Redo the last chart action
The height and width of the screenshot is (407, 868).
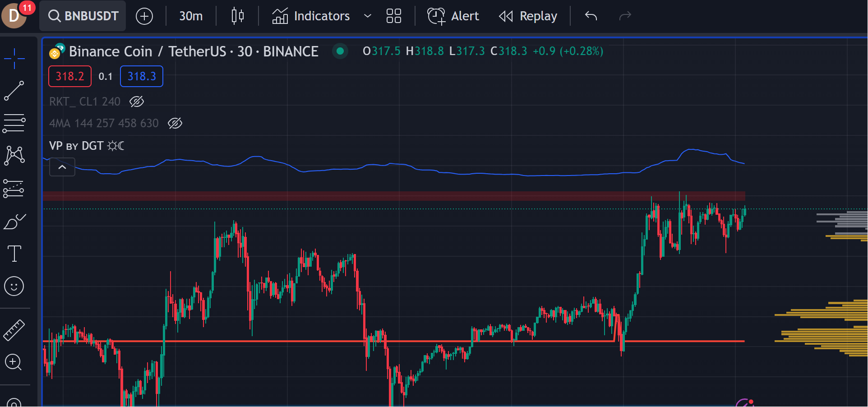point(625,16)
